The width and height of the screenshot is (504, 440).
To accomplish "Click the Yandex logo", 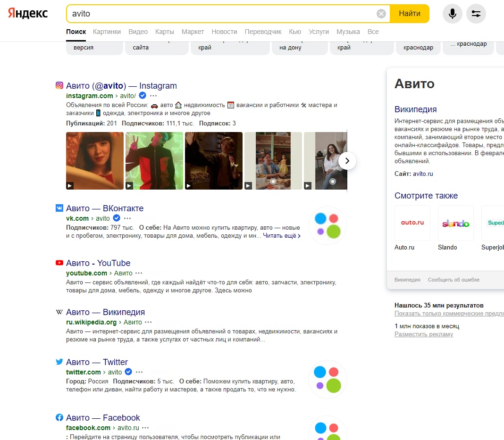I will pyautogui.click(x=28, y=13).
